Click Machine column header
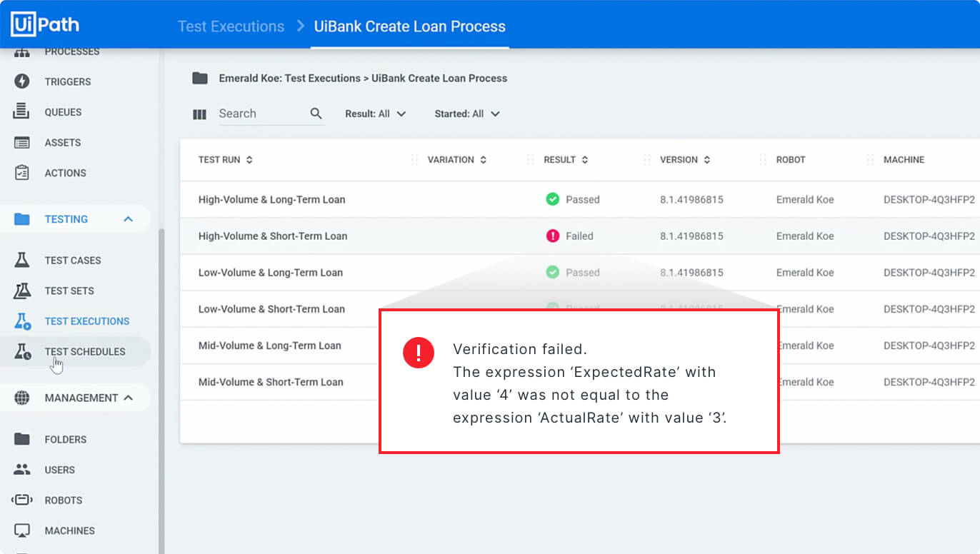Image resolution: width=980 pixels, height=554 pixels. 904,160
